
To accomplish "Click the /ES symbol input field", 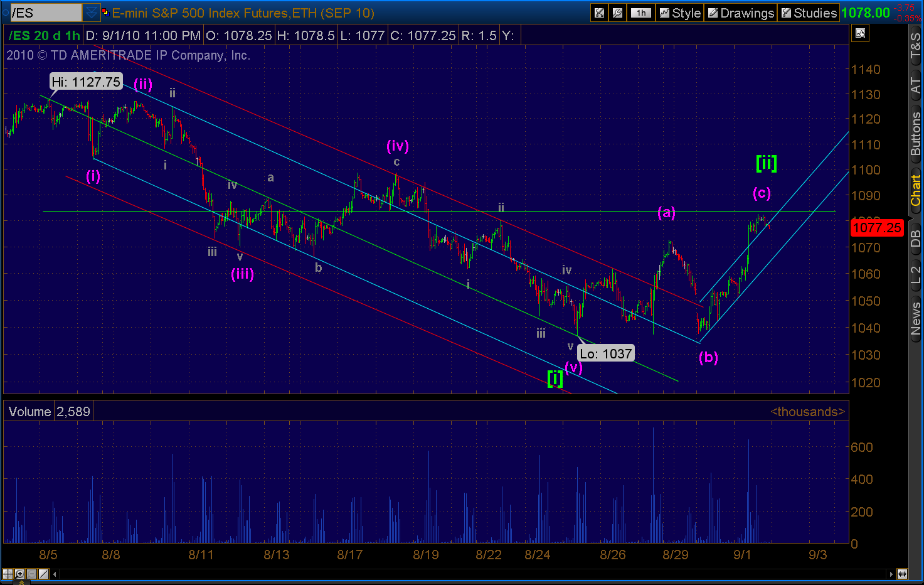I will click(45, 13).
